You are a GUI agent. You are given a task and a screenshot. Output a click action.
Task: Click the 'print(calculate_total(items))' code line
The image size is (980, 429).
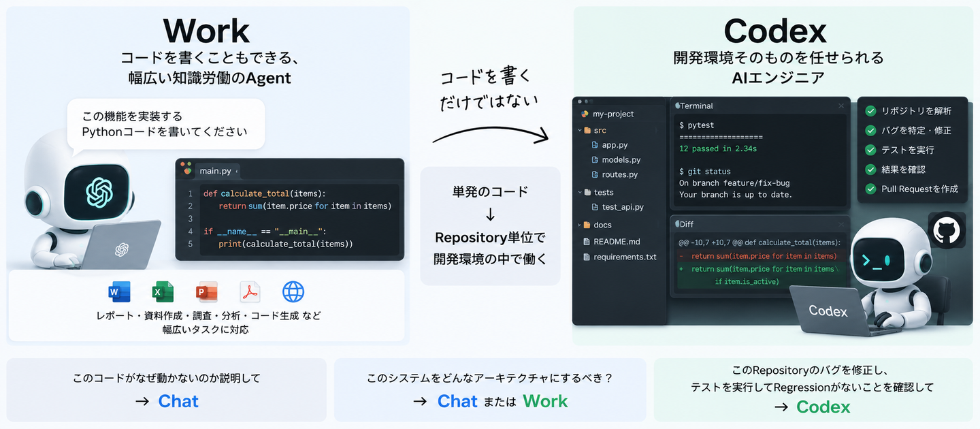click(x=286, y=244)
